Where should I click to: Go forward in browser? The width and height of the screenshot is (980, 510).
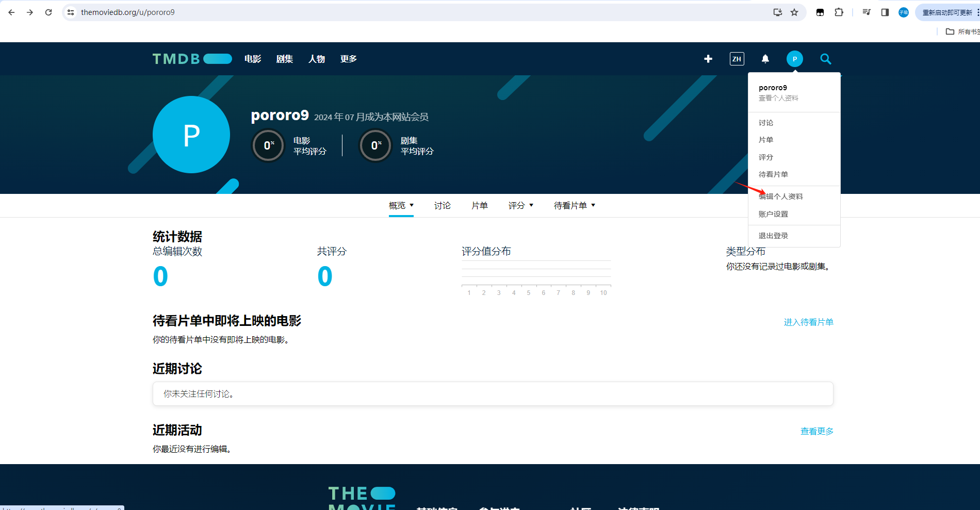click(30, 12)
